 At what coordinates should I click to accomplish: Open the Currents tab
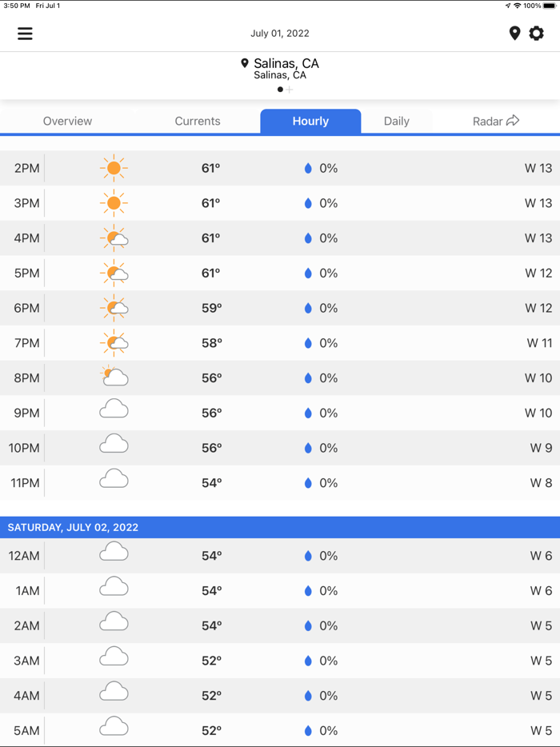tap(197, 121)
